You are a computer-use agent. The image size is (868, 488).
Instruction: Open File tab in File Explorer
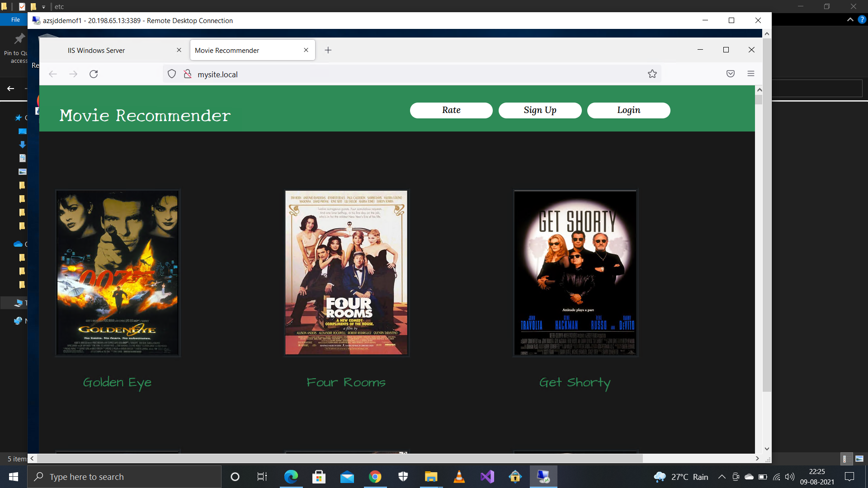pos(15,19)
